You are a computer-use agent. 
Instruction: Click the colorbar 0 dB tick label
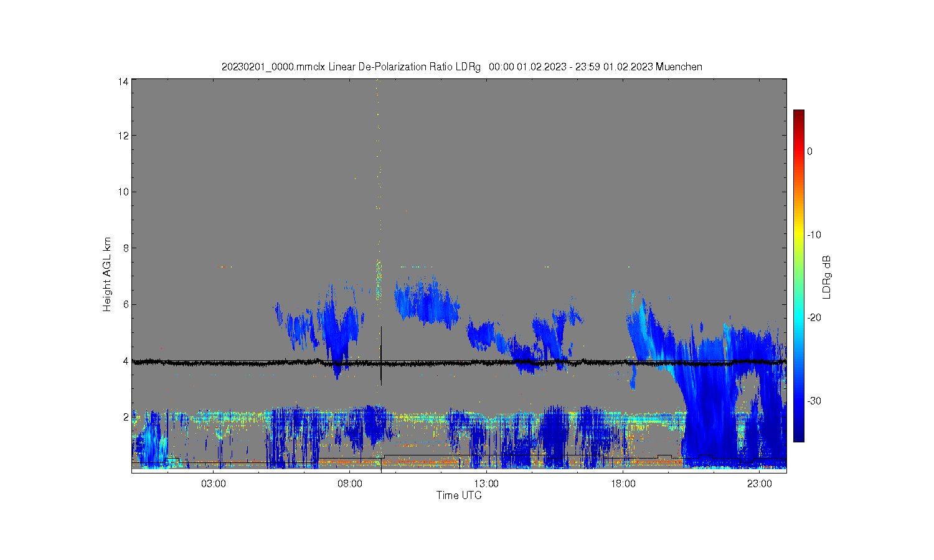coord(809,151)
